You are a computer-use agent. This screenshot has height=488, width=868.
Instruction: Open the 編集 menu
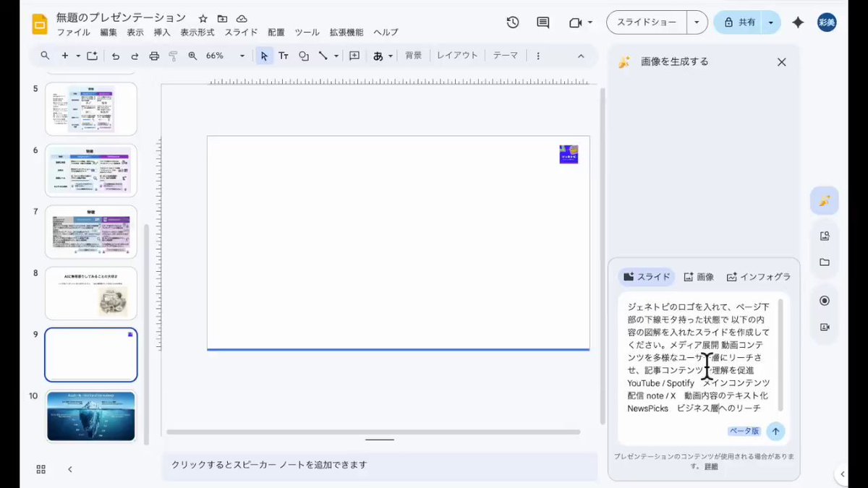pyautogui.click(x=109, y=33)
